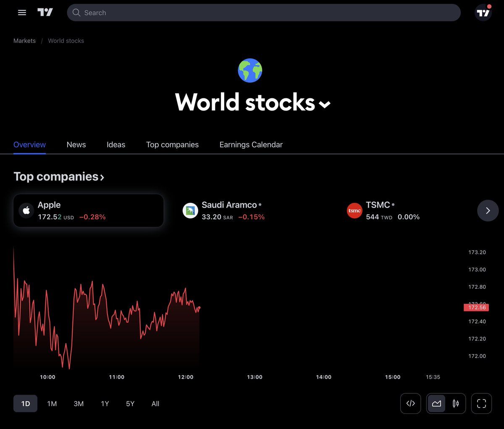
Task: Select the Apple company card
Action: (x=89, y=211)
